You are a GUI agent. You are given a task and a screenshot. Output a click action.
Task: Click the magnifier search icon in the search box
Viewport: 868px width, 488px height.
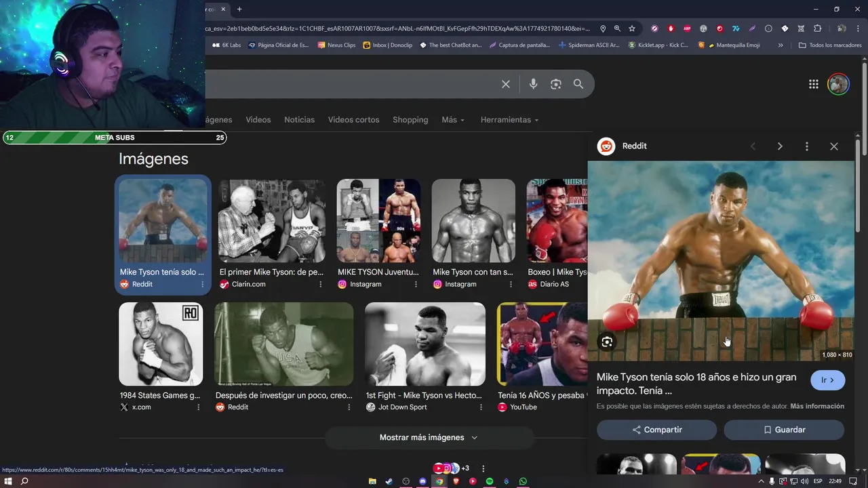tap(578, 84)
